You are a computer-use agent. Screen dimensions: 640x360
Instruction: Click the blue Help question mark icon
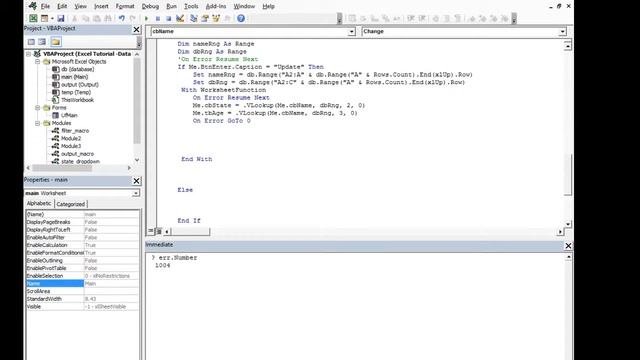coord(241,18)
